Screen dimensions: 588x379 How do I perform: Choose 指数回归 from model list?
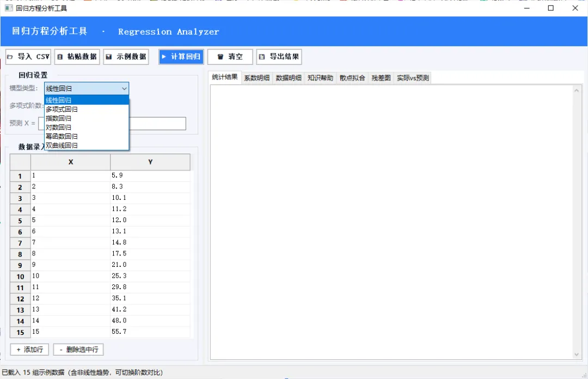tap(87, 118)
